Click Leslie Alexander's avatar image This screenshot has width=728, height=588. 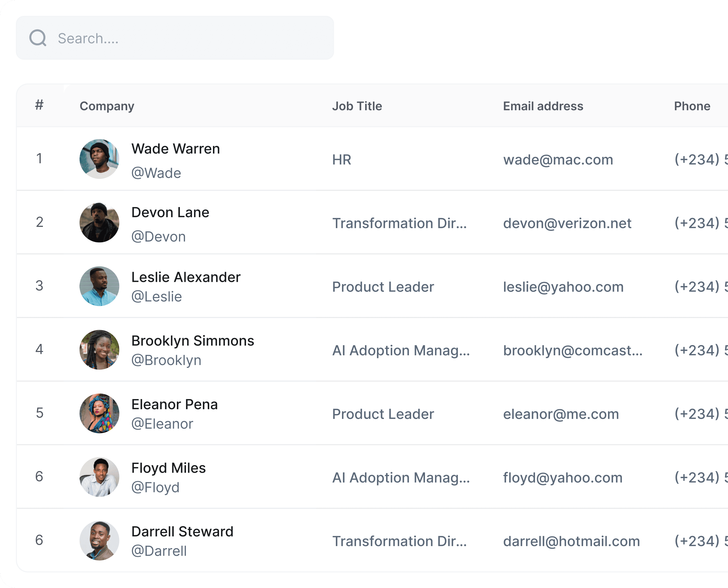pos(99,286)
